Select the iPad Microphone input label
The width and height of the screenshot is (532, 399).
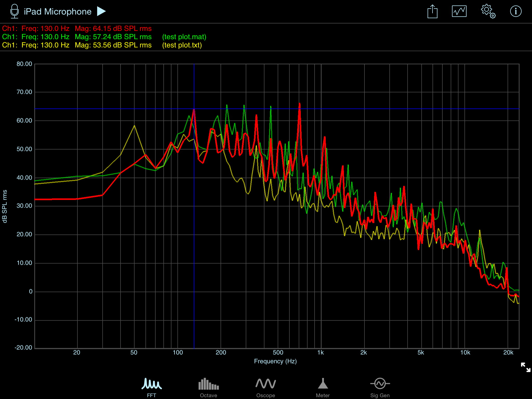tap(58, 12)
